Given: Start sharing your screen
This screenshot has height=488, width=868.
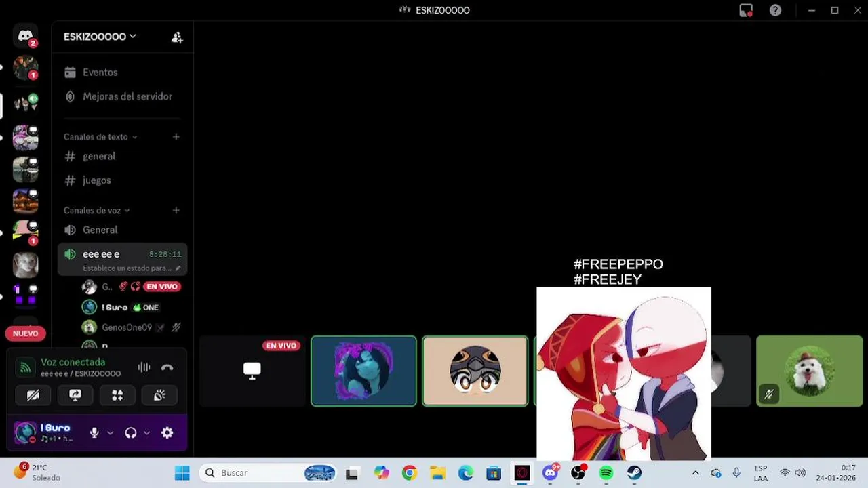Looking at the screenshot, I should (75, 395).
